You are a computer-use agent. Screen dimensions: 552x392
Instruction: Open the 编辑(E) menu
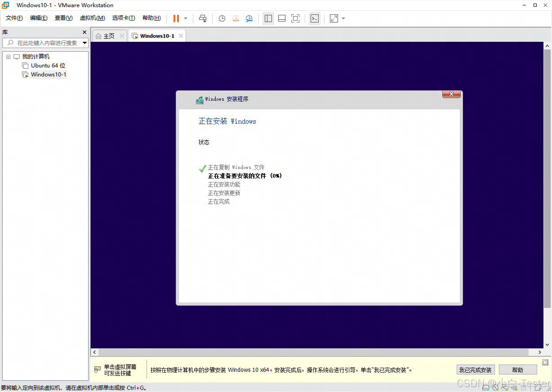click(x=39, y=18)
